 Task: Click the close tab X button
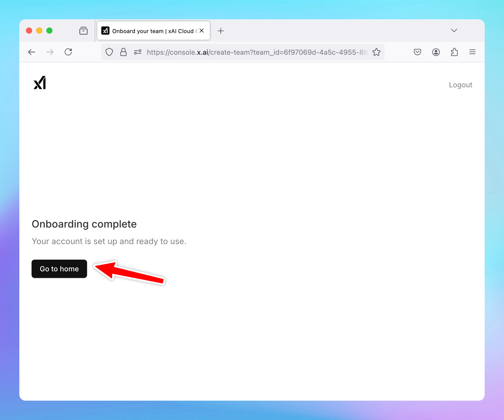tap(201, 31)
